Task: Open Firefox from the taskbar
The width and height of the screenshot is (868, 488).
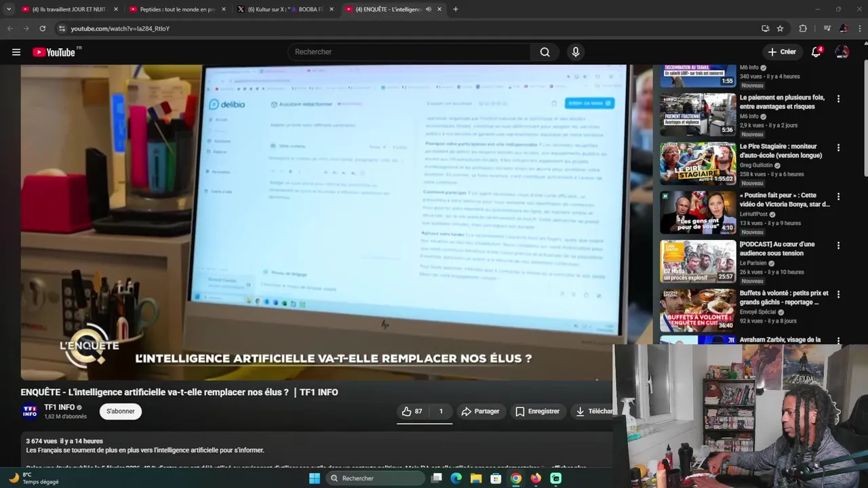Action: point(536,479)
